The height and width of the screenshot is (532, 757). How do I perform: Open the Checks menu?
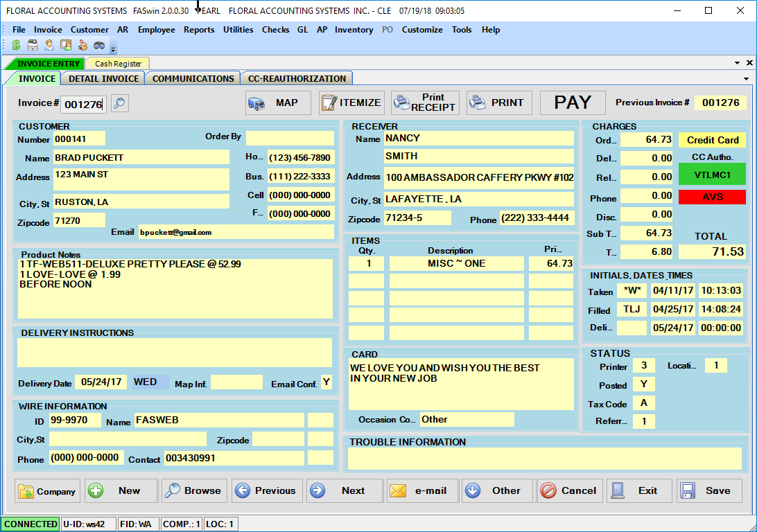276,29
